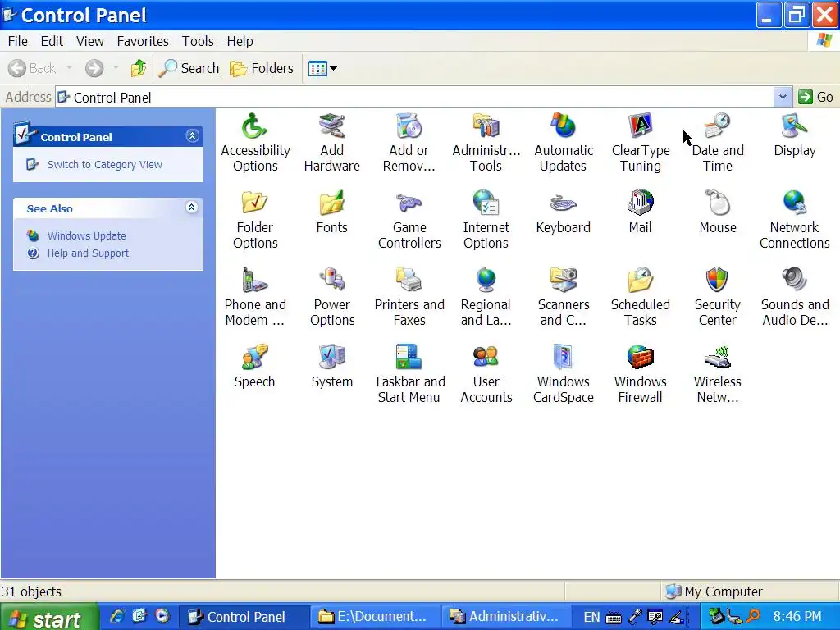
Task: Open Network Connections icon
Action: 794,203
